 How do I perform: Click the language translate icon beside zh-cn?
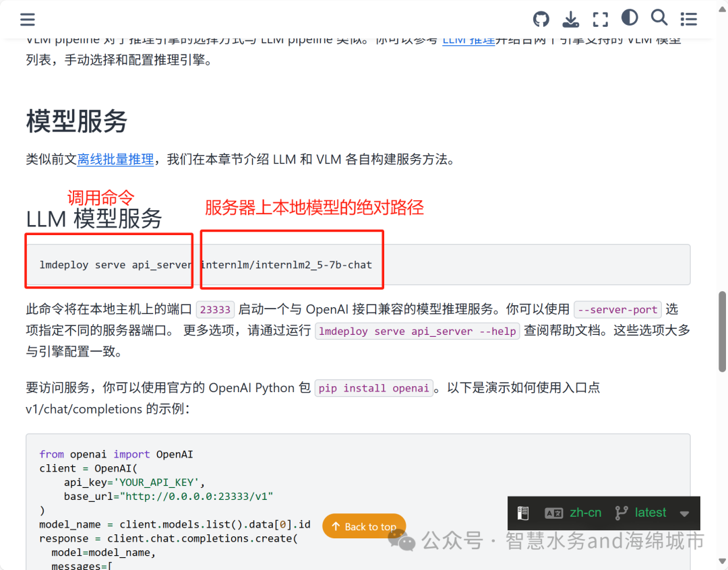(x=553, y=513)
